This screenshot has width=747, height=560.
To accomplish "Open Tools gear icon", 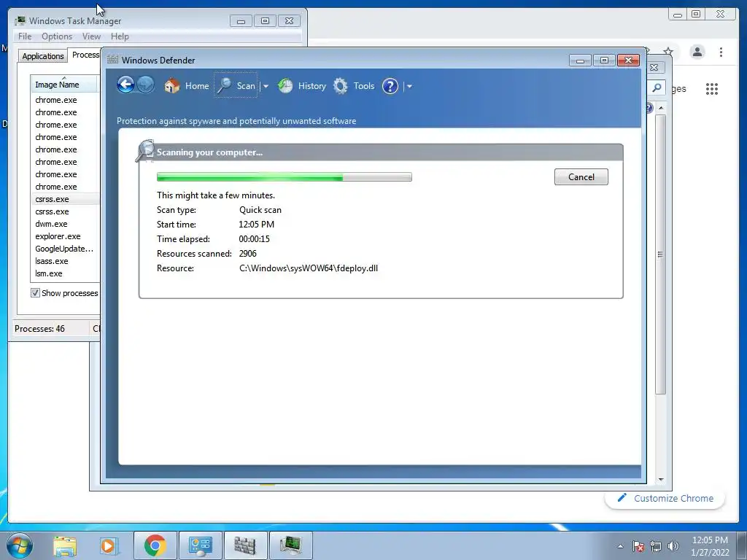I will click(340, 86).
